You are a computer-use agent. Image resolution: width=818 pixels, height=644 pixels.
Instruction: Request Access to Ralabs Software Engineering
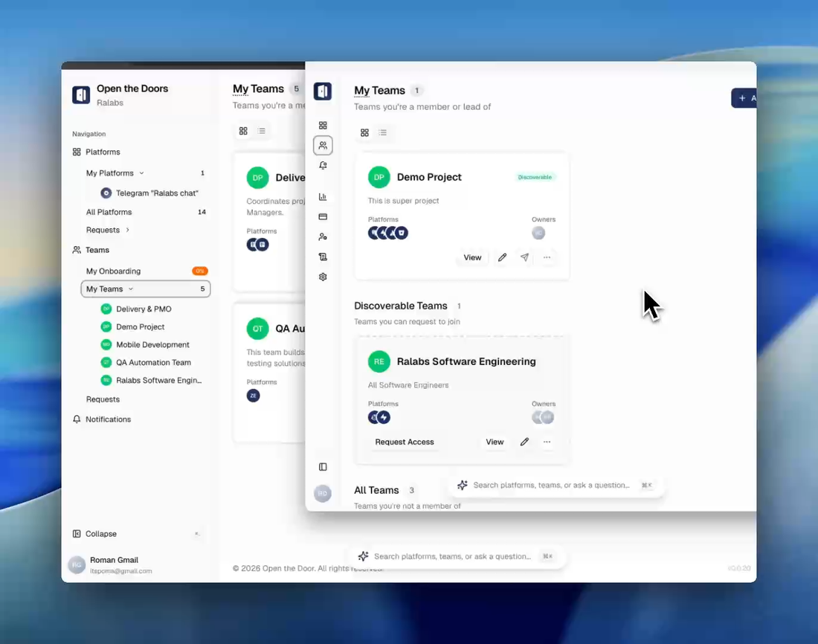pos(405,442)
